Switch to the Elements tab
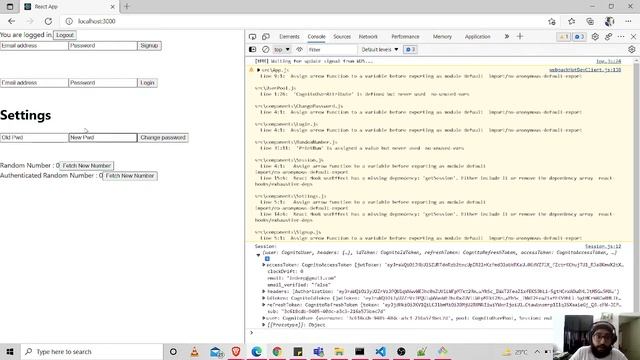The width and height of the screenshot is (640, 360). (x=289, y=37)
